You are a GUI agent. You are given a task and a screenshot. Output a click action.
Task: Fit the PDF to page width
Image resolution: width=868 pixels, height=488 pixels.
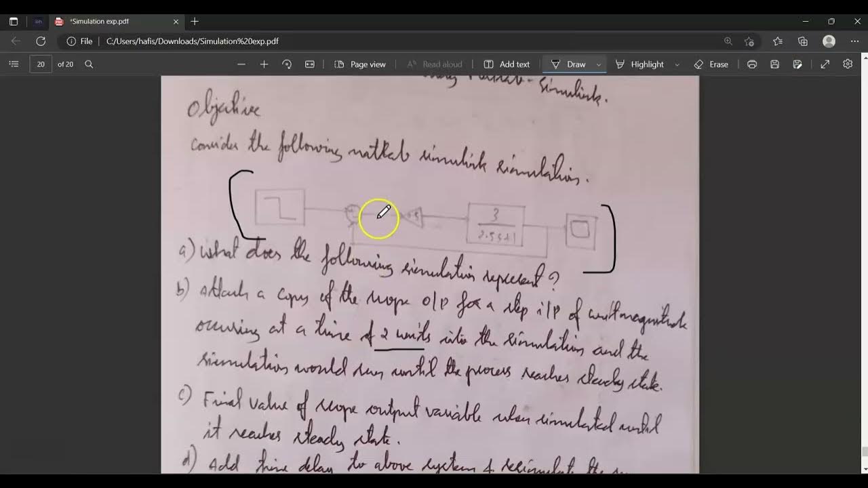click(310, 64)
